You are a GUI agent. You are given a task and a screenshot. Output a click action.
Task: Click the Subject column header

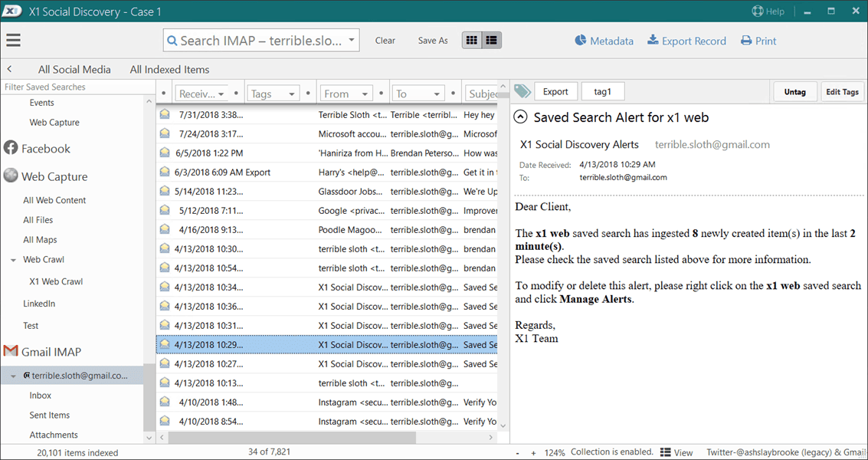click(x=481, y=94)
